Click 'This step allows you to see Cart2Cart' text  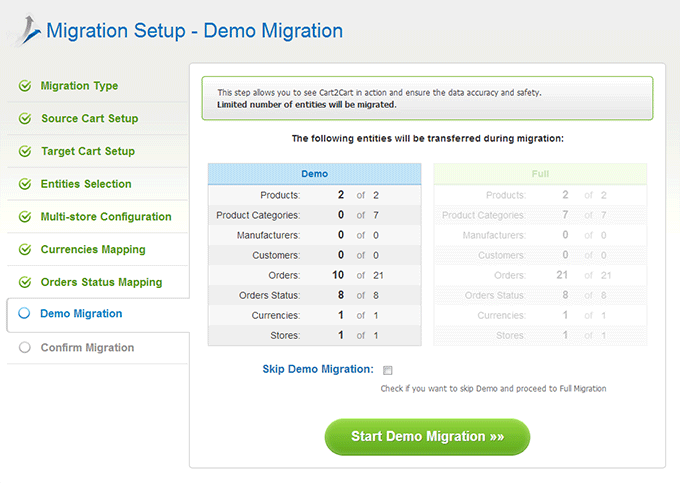379,92
